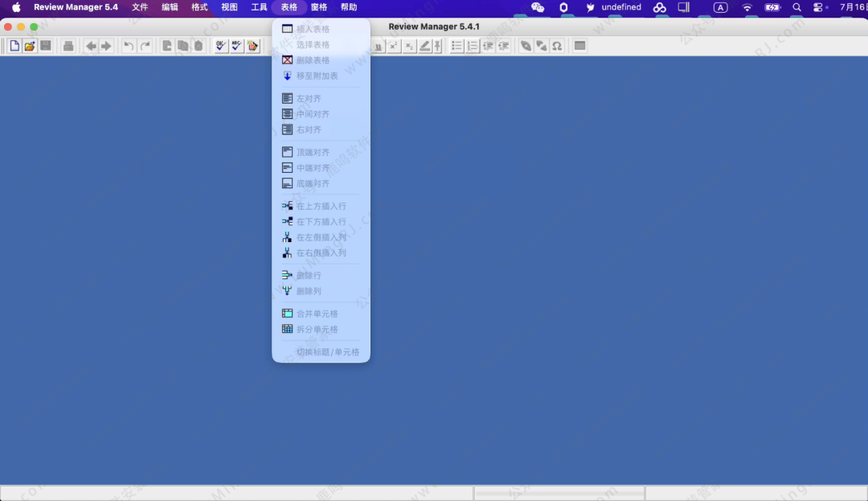Click the bulleted list toolbar icon
Viewport: 868px width, 501px height.
click(x=457, y=46)
